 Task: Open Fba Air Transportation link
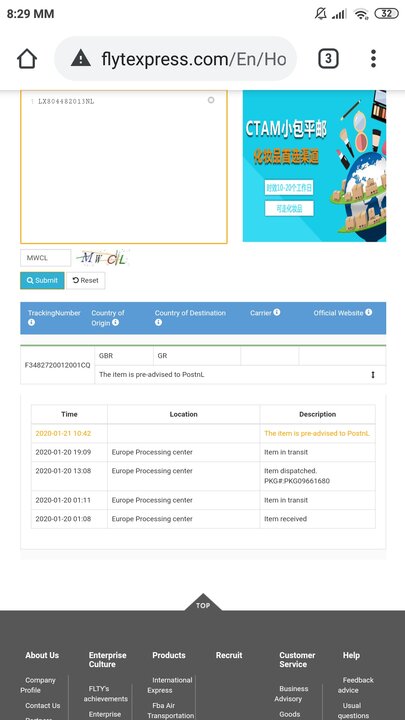pyautogui.click(x=171, y=710)
